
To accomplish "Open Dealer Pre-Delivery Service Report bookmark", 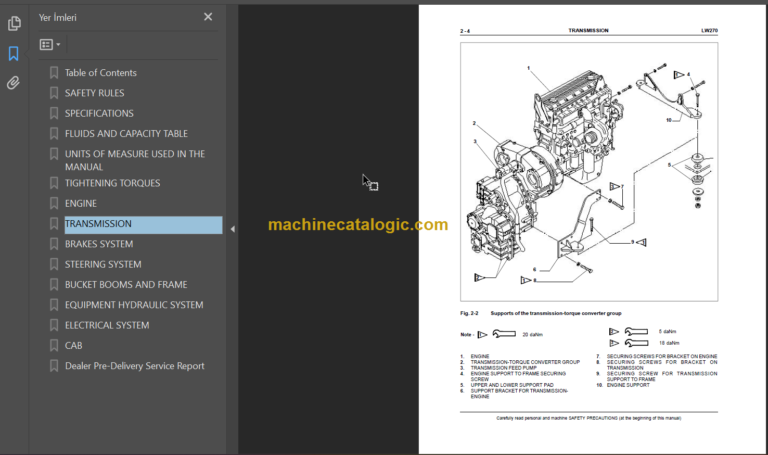I will click(x=135, y=366).
